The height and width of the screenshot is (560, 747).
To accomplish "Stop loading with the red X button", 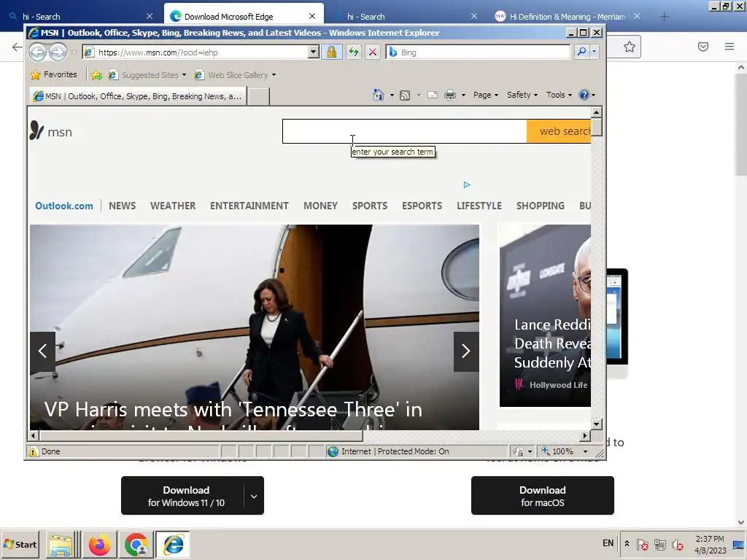I will pos(373,52).
